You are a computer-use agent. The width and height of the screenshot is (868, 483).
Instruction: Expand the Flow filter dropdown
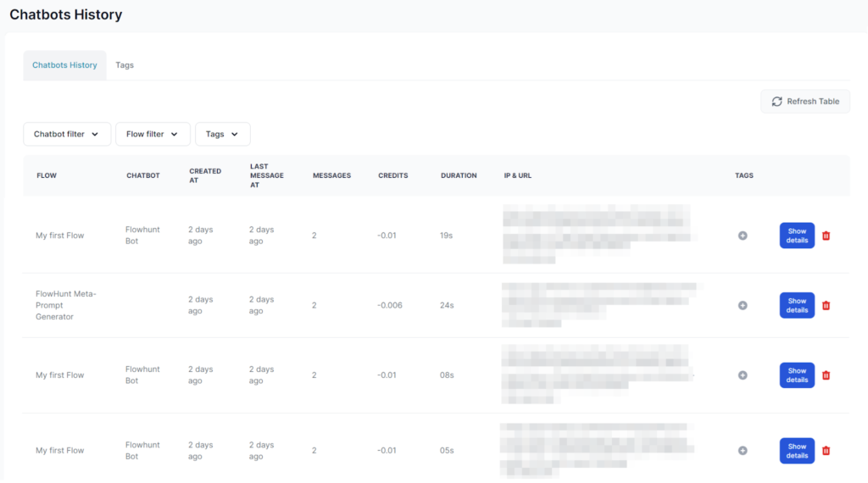pos(153,134)
